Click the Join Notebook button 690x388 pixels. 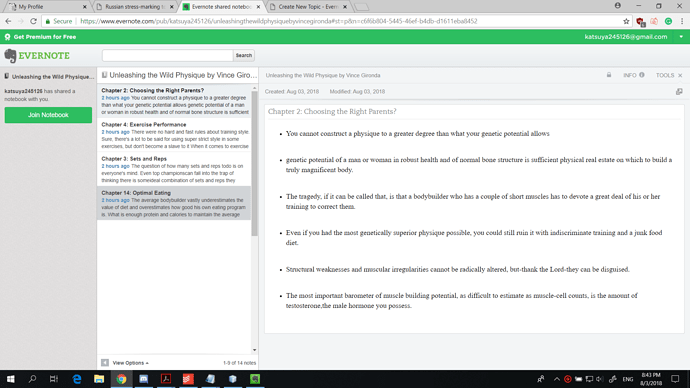pos(48,115)
